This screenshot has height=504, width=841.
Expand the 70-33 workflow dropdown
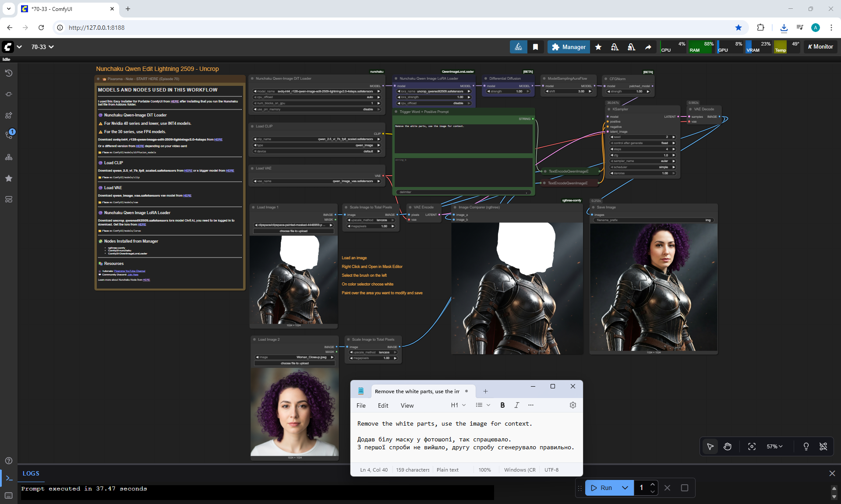point(42,47)
